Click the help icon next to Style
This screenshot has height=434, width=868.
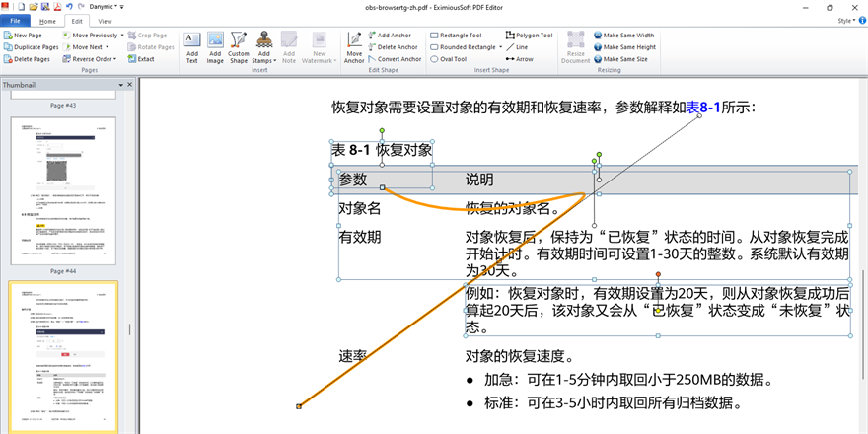pos(862,20)
